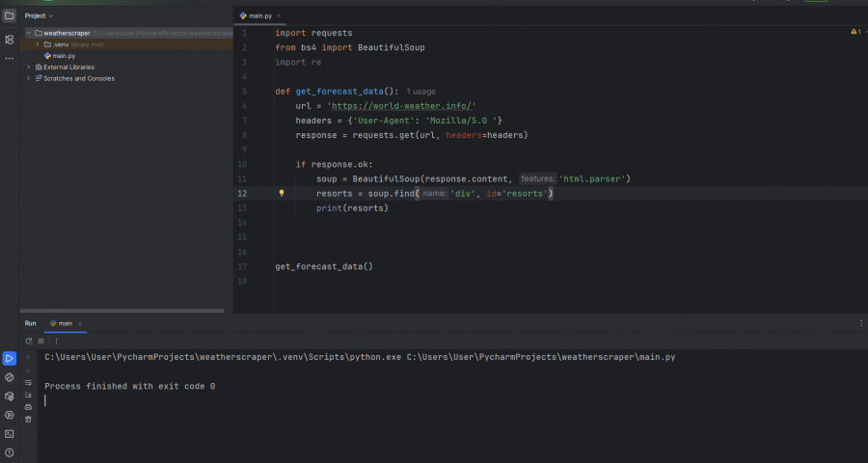The width and height of the screenshot is (868, 463).
Task: Open the https://world-weather.info/ URL link
Action: [x=401, y=106]
